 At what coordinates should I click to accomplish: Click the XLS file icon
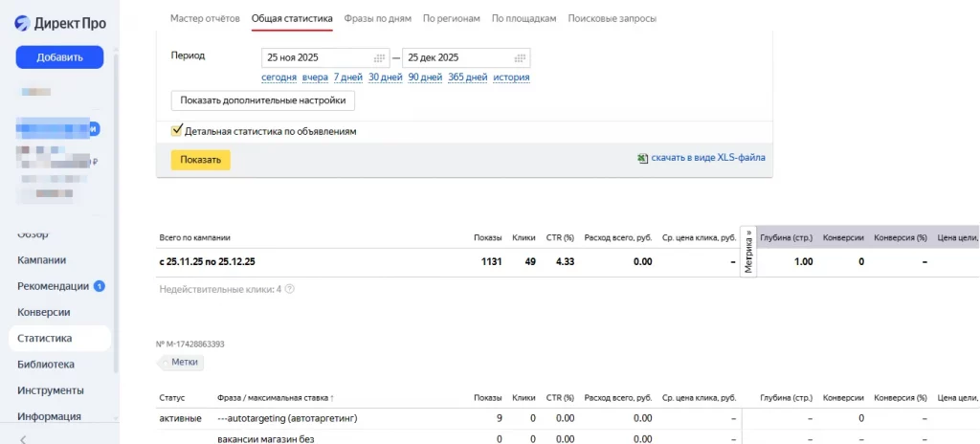[x=642, y=158]
